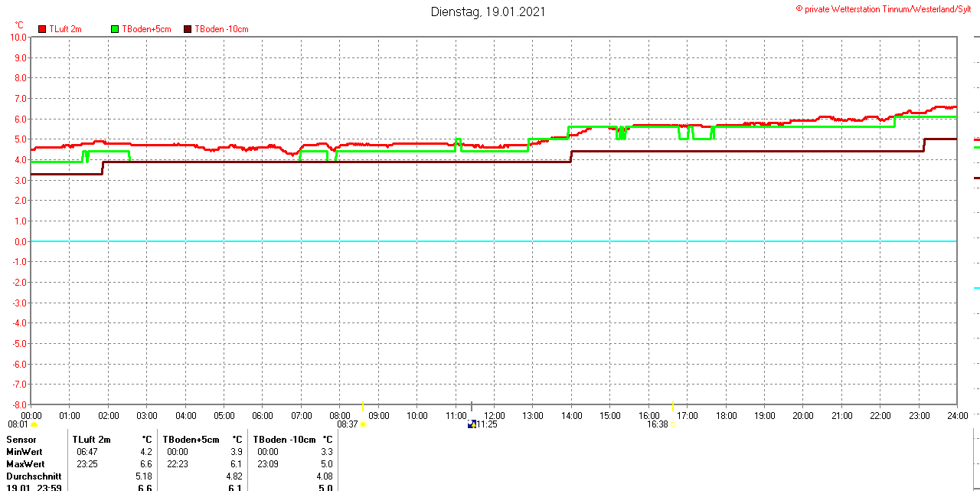
Task: Click the moon phase icon at 11:25
Action: point(472,424)
